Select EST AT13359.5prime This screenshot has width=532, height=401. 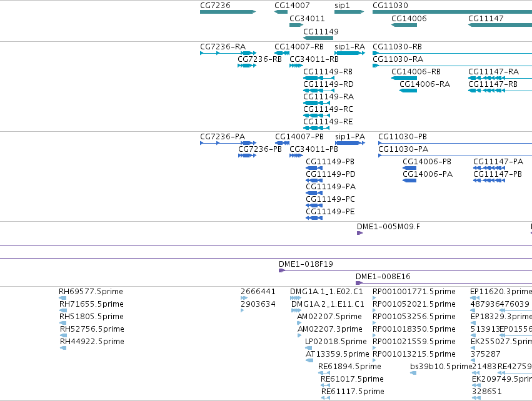coord(309,360)
